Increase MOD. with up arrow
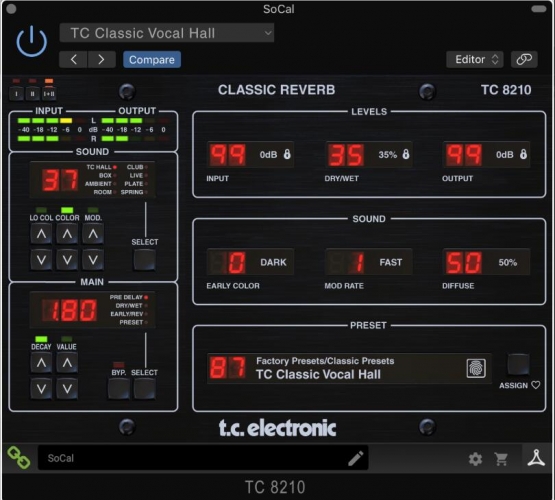 coord(93,234)
